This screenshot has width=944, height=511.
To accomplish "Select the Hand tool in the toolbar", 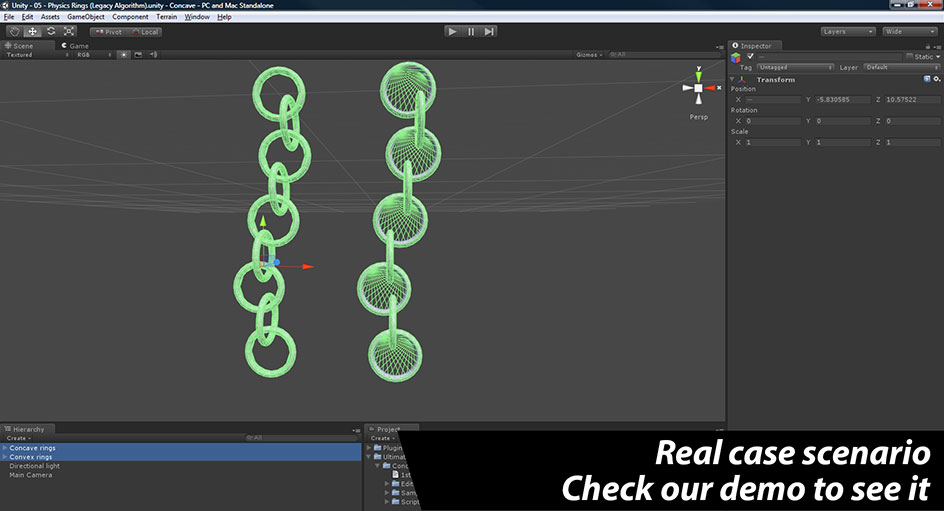I will tap(14, 31).
